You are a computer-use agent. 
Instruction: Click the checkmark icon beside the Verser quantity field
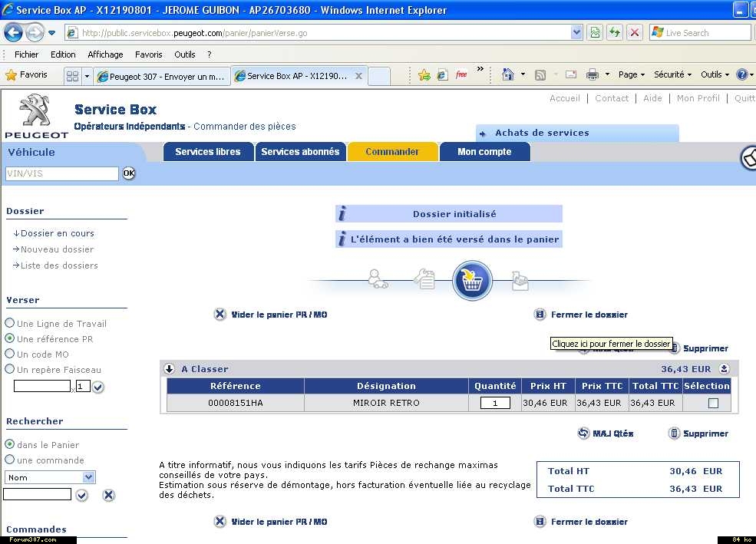pyautogui.click(x=98, y=387)
